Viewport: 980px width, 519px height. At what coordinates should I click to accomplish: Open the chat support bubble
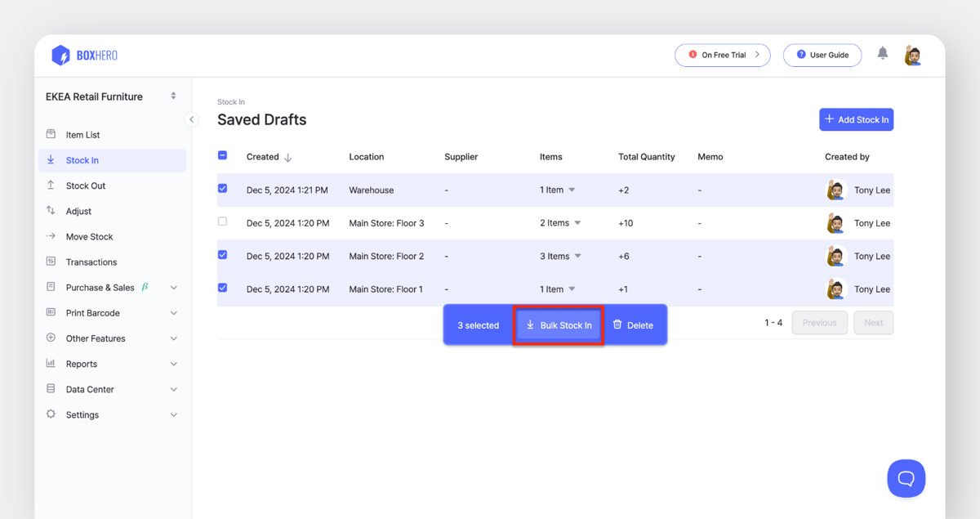[906, 478]
